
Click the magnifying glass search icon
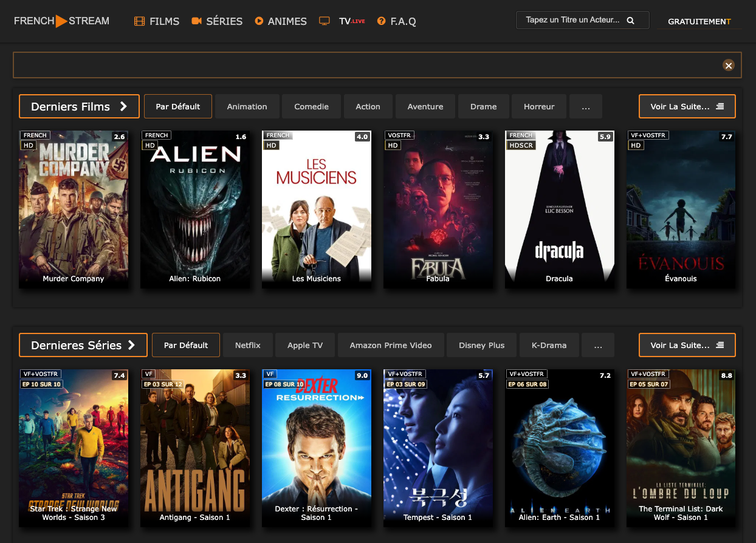tap(630, 21)
